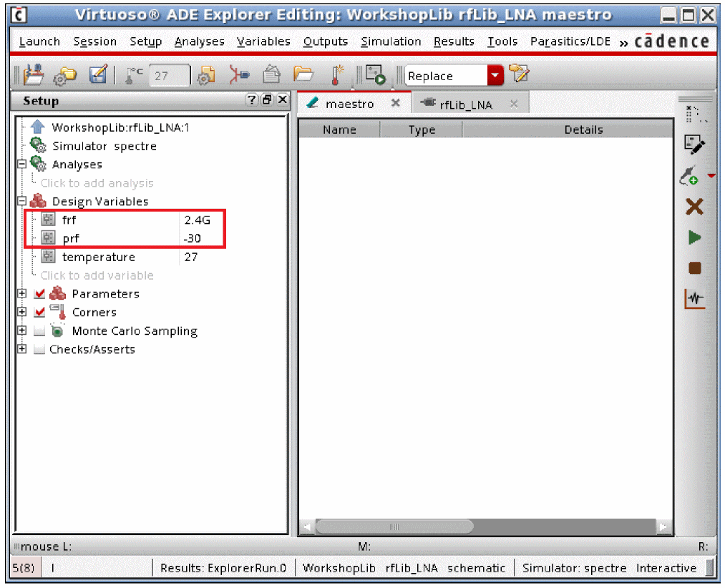Click the frf variable icon
This screenshot has width=725, height=588.
tap(48, 219)
